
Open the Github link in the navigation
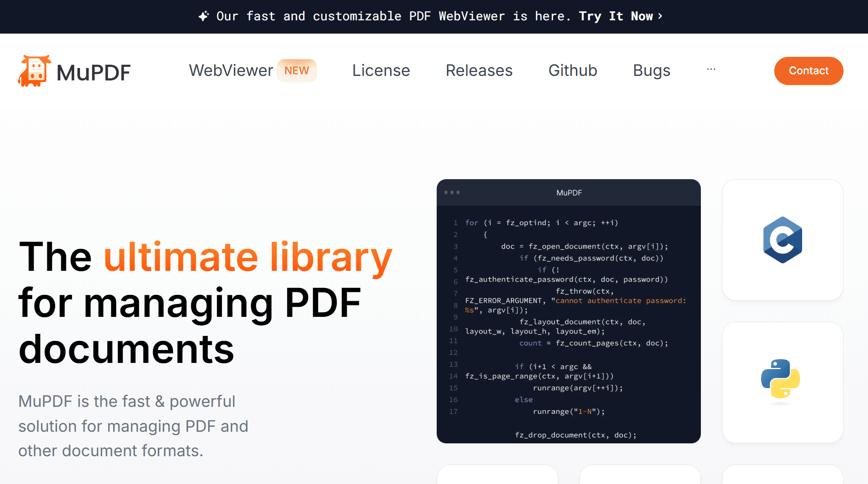(573, 71)
